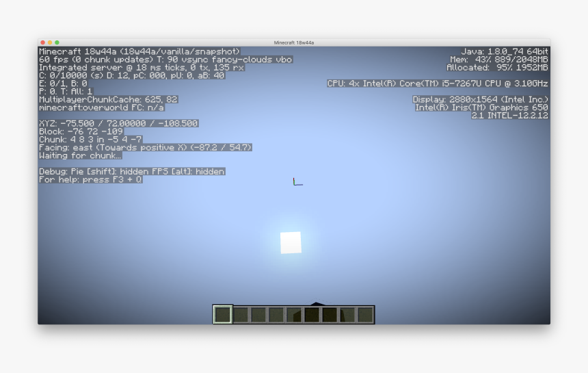Click the 'Allocated: 95% 1952MB' text
This screenshot has width=588, height=373.
pos(497,68)
